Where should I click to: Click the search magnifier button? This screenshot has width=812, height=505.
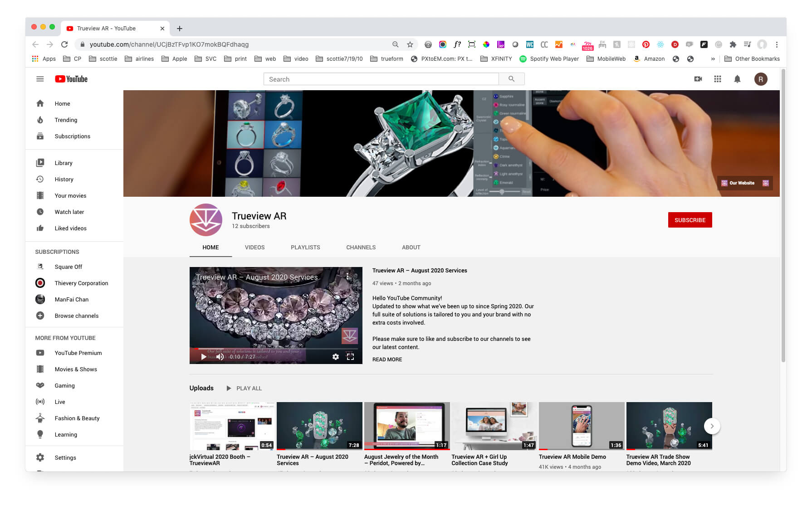(511, 79)
